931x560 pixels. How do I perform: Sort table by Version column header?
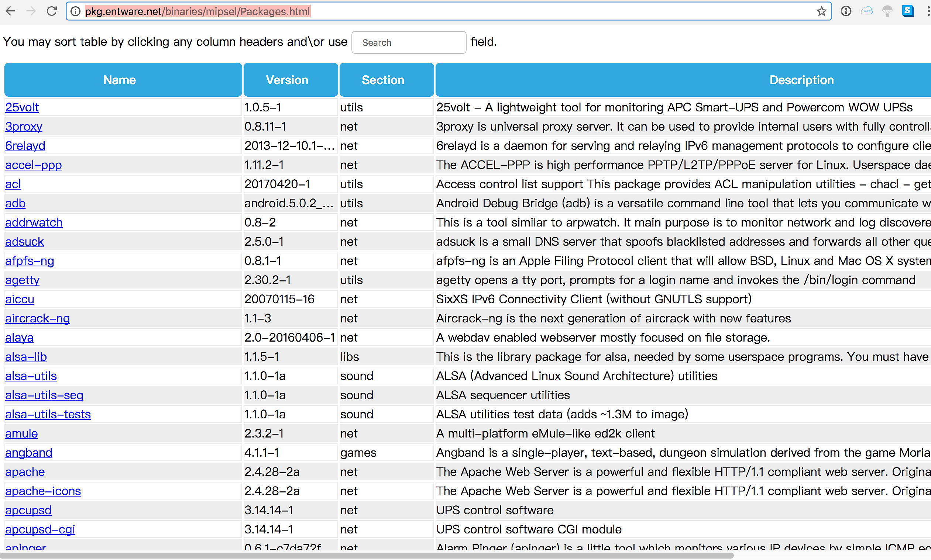coord(287,80)
